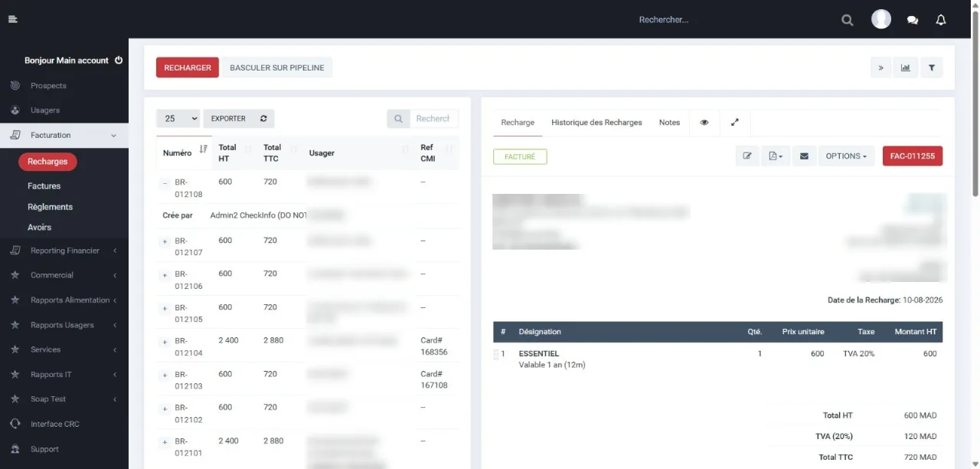Click the red RECHARGER button

pos(188,67)
